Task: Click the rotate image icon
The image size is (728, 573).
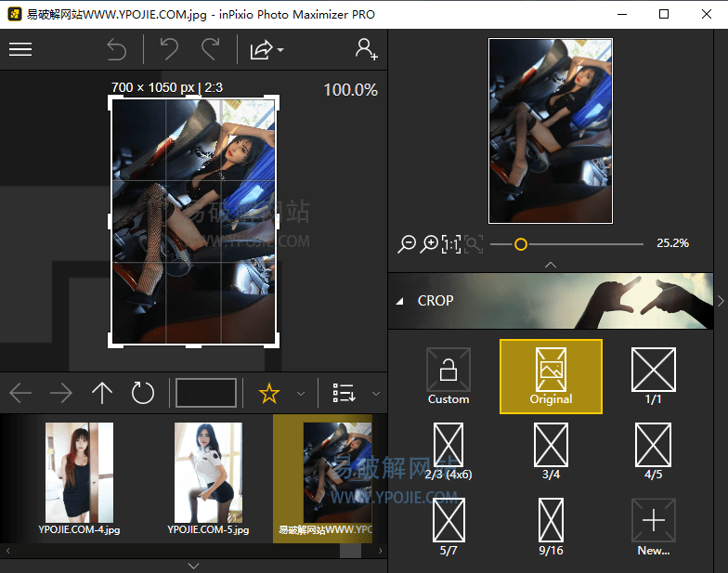Action: (142, 393)
